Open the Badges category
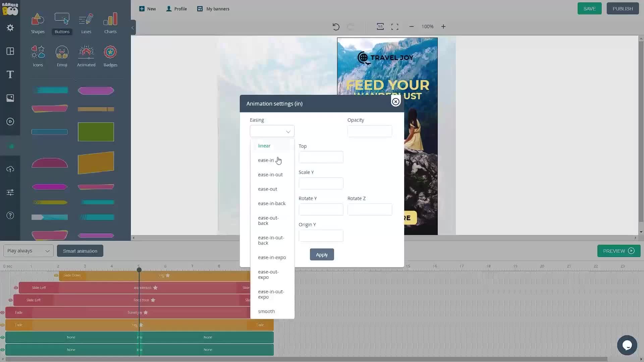This screenshot has width=644, height=362. coord(110,56)
